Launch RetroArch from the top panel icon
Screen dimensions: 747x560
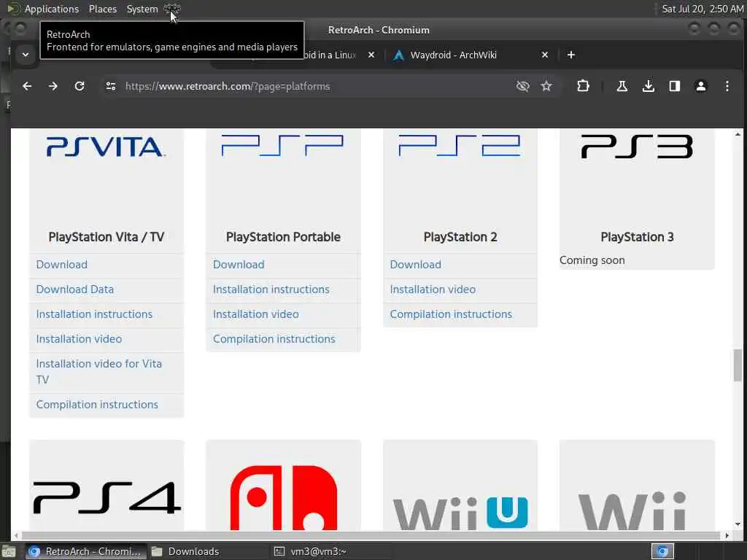[171, 9]
